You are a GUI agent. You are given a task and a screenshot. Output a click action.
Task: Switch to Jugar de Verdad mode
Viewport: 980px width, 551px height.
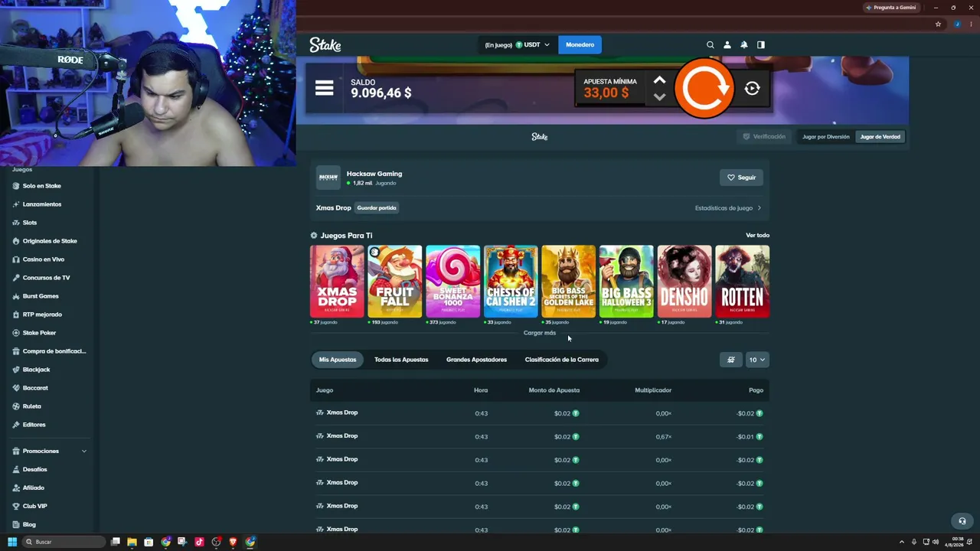[x=880, y=137]
